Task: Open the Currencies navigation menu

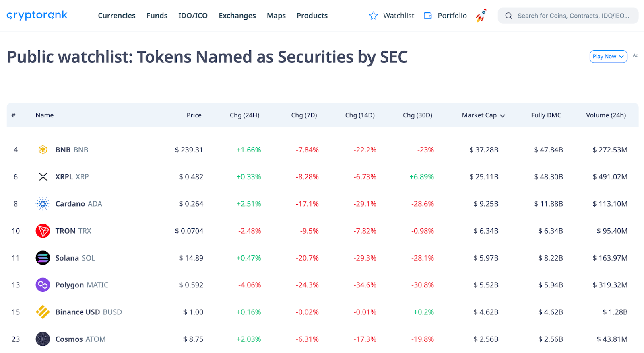Action: pyautogui.click(x=117, y=16)
